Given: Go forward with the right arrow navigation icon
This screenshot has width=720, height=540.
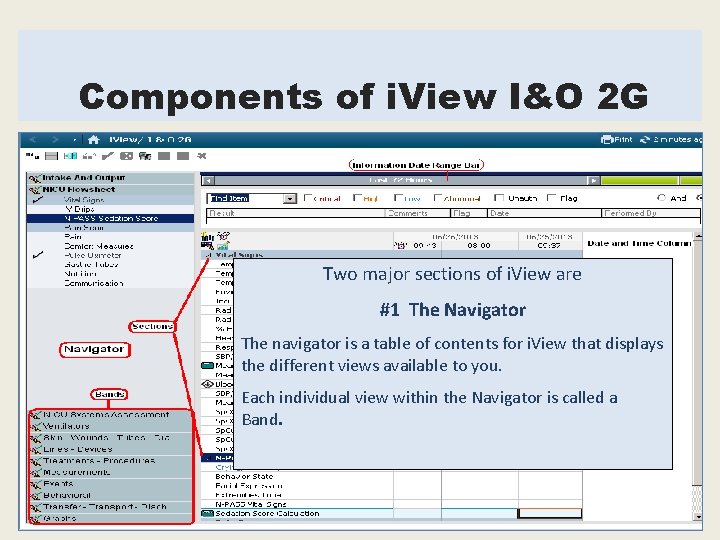Looking at the screenshot, I should [55, 139].
